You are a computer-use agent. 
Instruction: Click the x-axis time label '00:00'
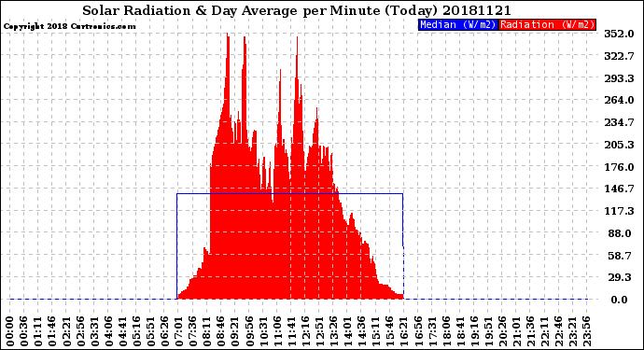[10, 331]
